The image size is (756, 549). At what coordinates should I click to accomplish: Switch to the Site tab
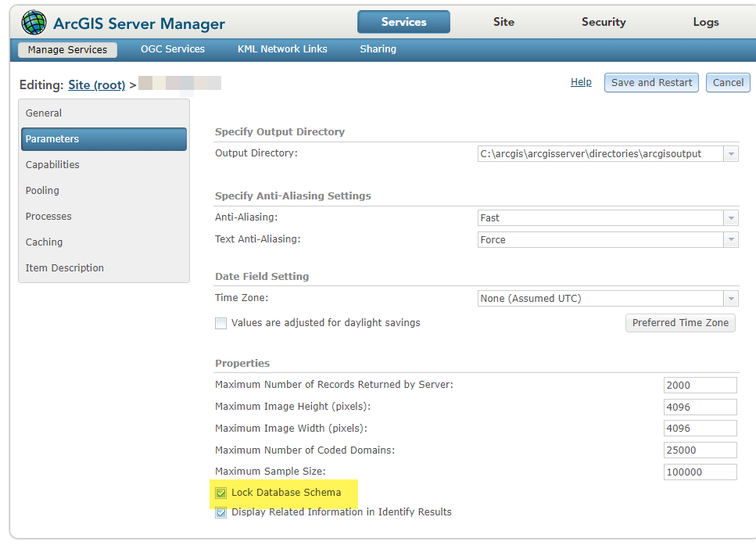coord(503,22)
